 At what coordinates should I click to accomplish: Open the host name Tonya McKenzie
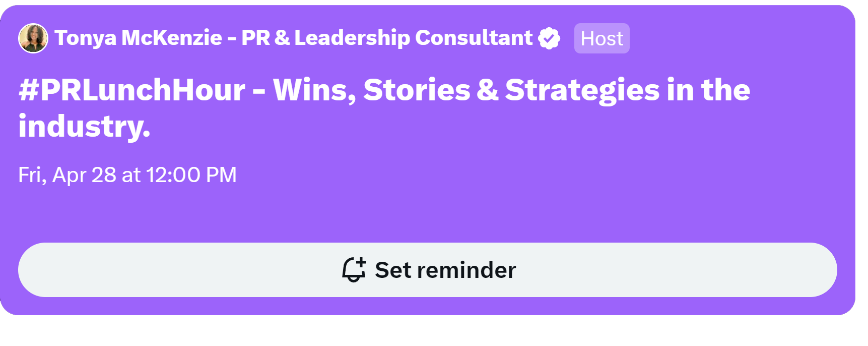point(138,38)
